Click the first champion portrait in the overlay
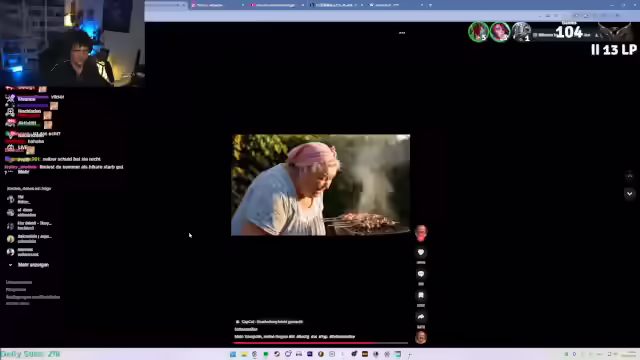This screenshot has height=360, width=640. point(478,31)
